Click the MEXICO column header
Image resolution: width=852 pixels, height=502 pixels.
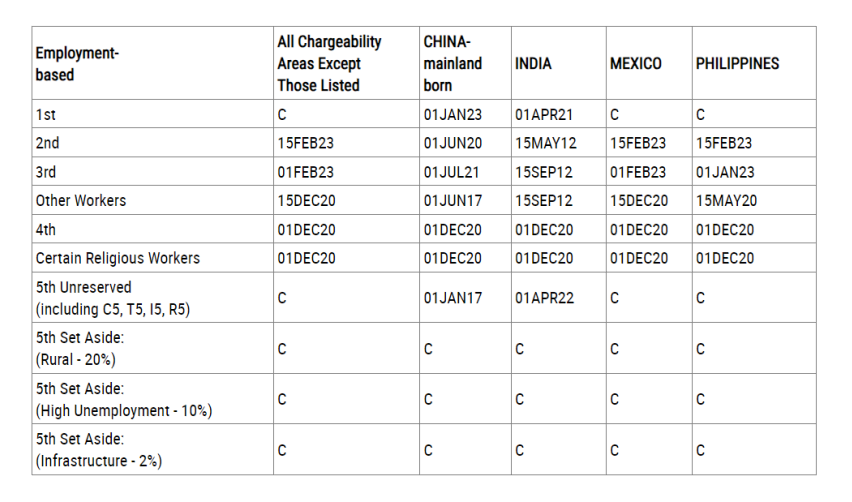point(636,64)
